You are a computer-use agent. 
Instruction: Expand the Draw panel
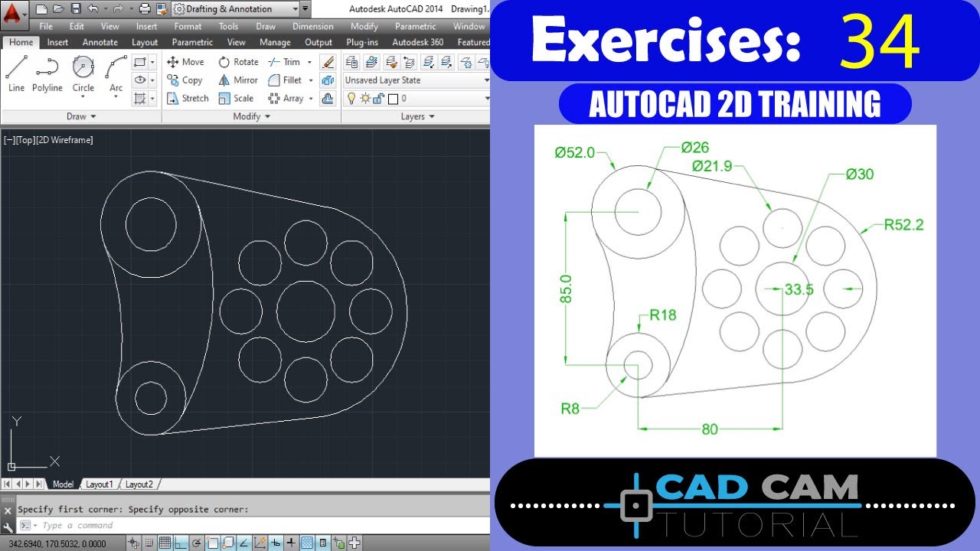tap(81, 116)
